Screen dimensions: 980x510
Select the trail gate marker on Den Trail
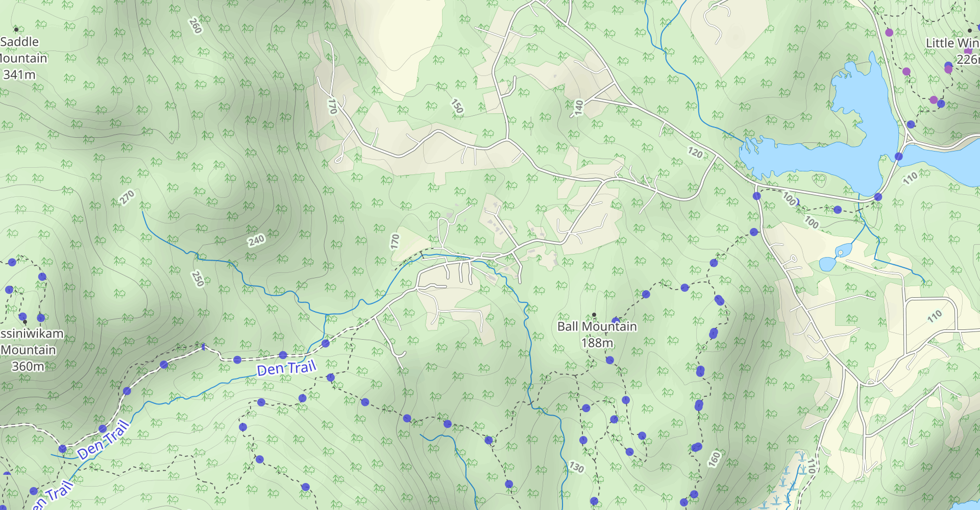pos(203,347)
